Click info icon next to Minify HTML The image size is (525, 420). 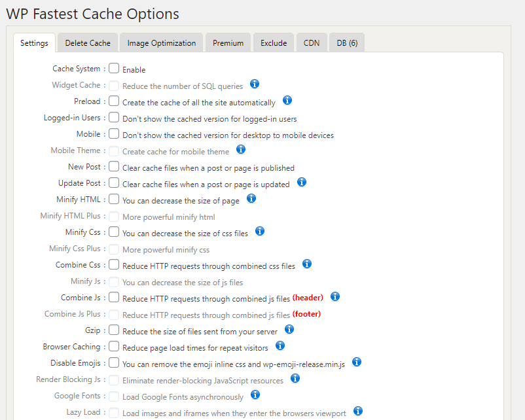click(251, 199)
